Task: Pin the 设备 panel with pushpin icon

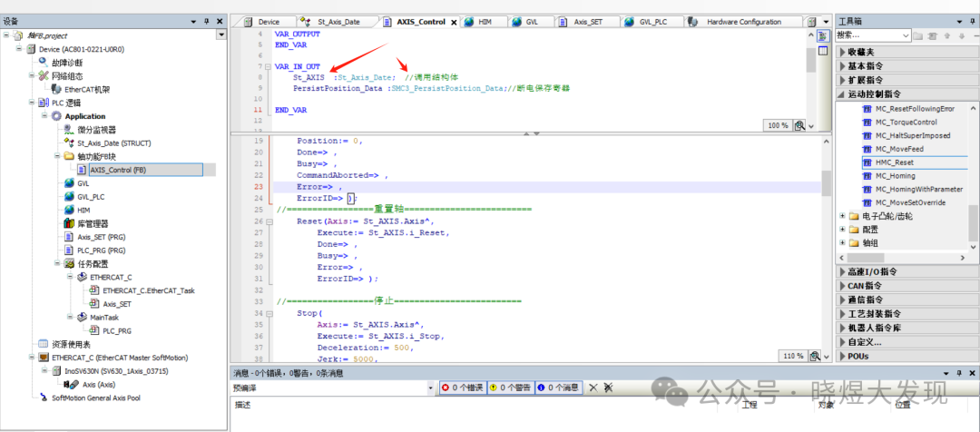Action: point(206,21)
